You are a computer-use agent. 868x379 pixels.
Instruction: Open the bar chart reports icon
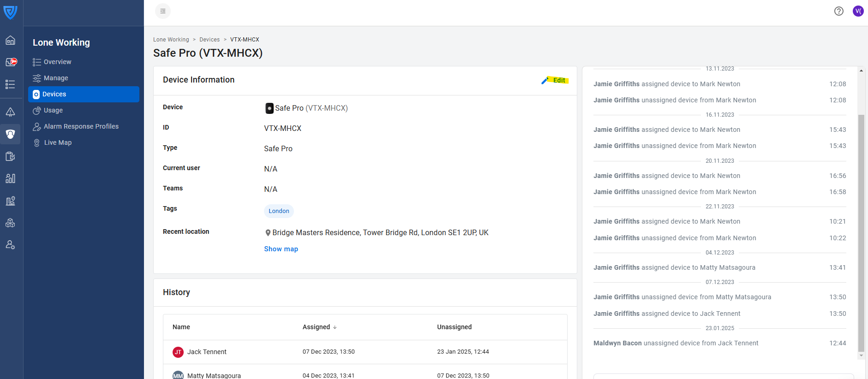(x=10, y=178)
